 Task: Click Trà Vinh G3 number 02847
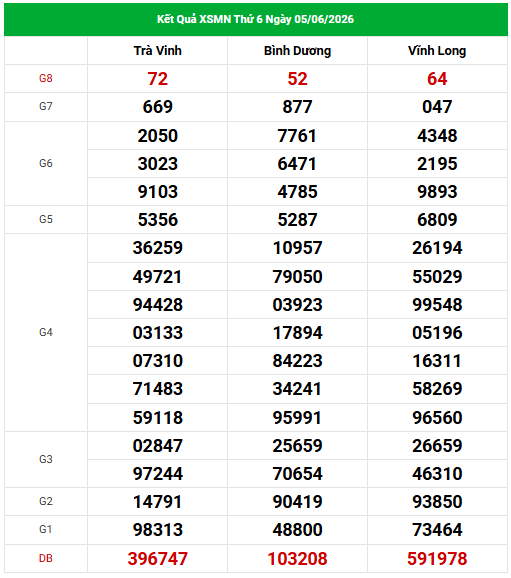[157, 446]
